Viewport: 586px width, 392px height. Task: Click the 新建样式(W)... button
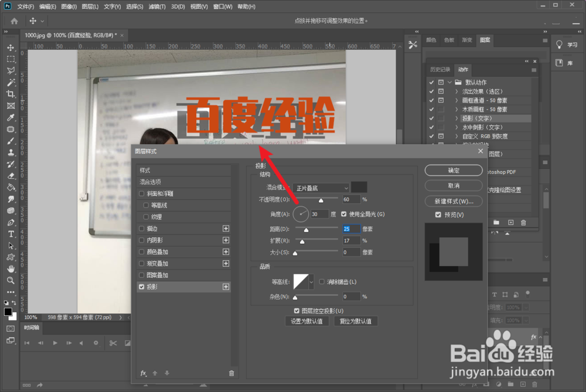pyautogui.click(x=454, y=201)
